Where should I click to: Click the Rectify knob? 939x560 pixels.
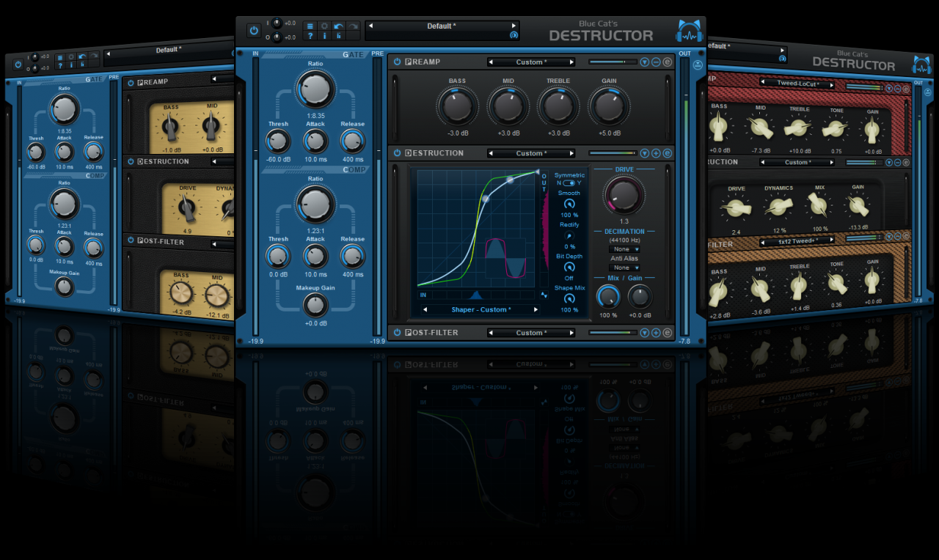point(569,235)
